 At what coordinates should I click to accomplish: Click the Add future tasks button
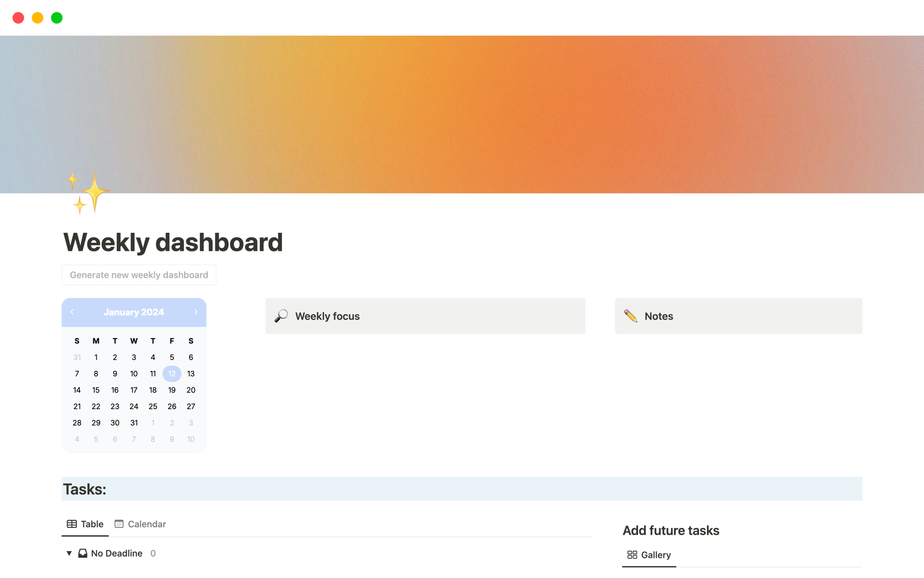click(670, 530)
